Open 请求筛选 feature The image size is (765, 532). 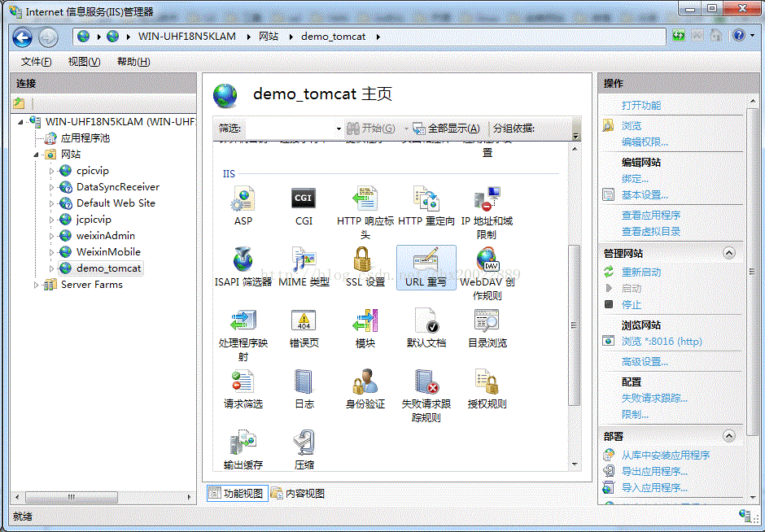243,389
